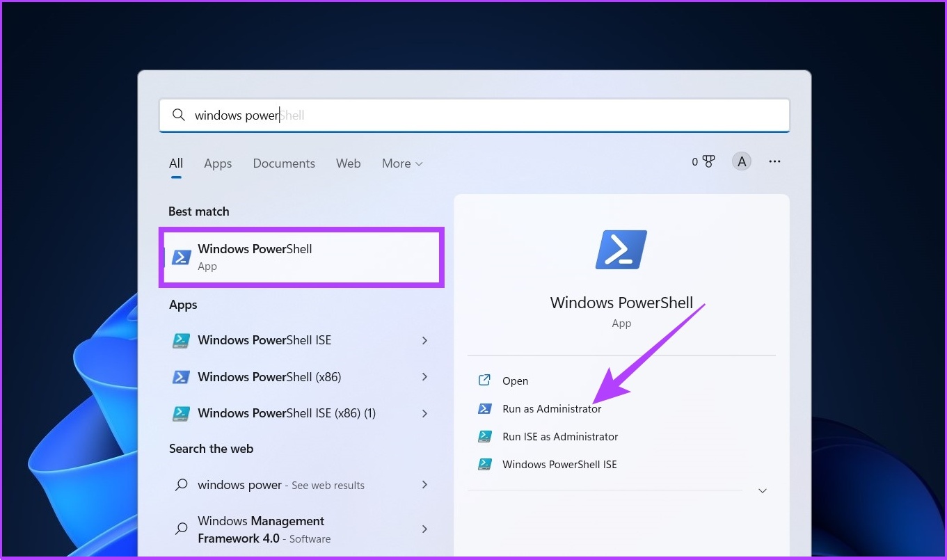The image size is (947, 560).
Task: Expand Windows PowerShell (x86) chevron
Action: pyautogui.click(x=424, y=377)
